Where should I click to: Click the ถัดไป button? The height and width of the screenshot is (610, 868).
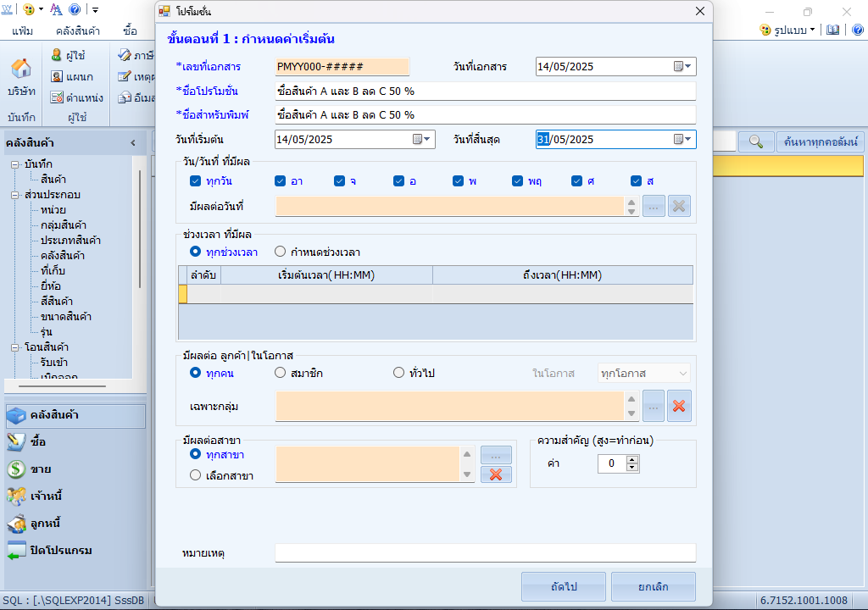coord(564,586)
